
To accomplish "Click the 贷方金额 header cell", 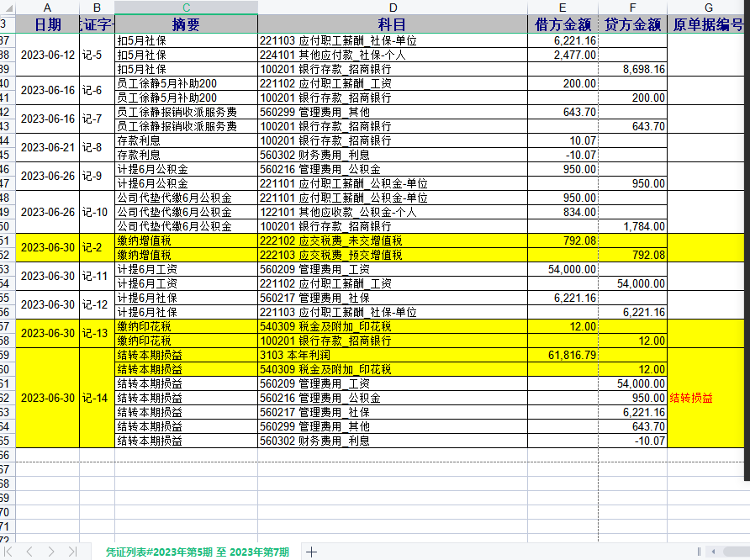I will pos(632,24).
